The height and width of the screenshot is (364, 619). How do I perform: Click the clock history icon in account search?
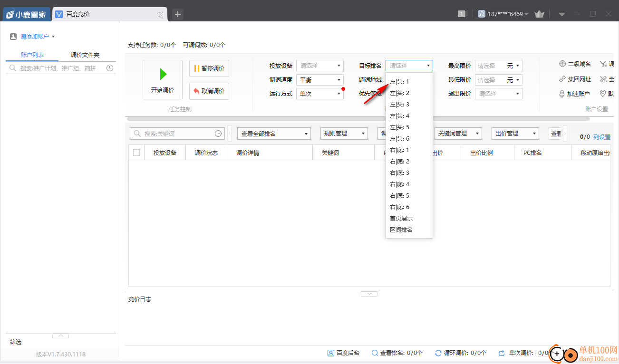(x=110, y=68)
